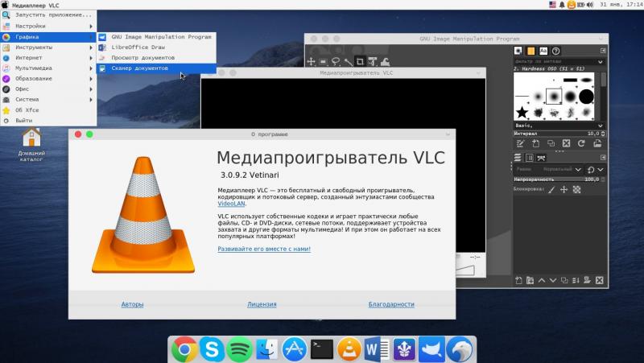Open the Basic brush tags dropdown

[598, 125]
